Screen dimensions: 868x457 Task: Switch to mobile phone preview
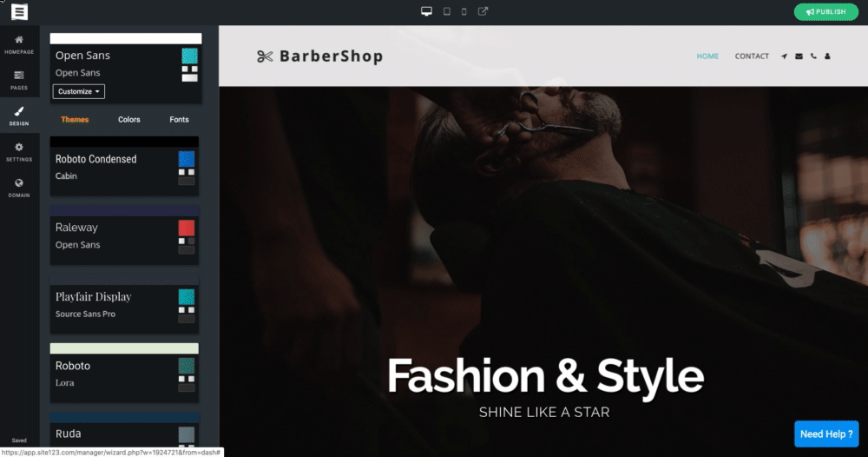click(x=464, y=11)
